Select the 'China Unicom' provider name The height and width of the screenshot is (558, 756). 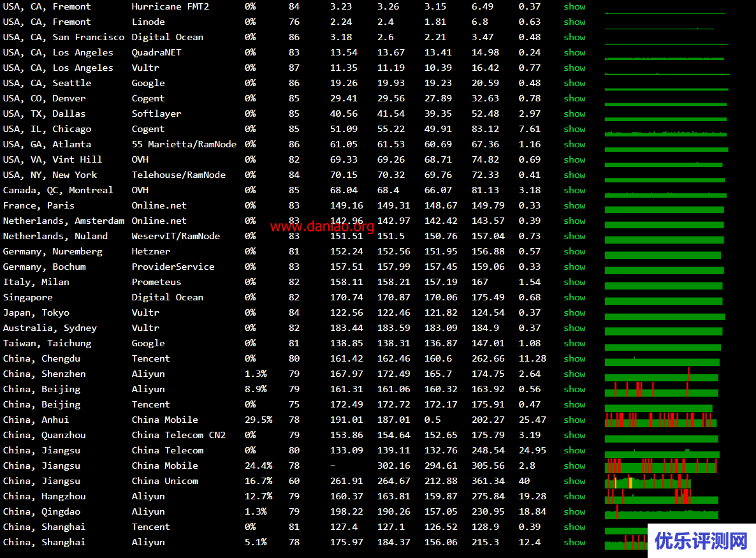165,481
